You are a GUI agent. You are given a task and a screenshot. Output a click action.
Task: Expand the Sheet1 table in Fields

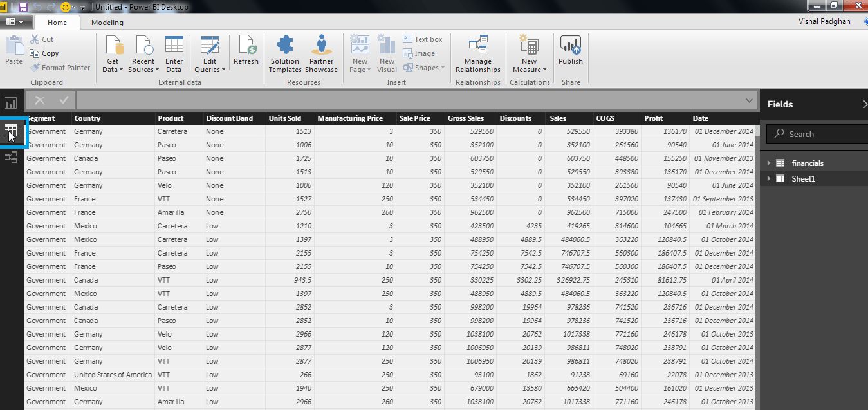coord(769,179)
